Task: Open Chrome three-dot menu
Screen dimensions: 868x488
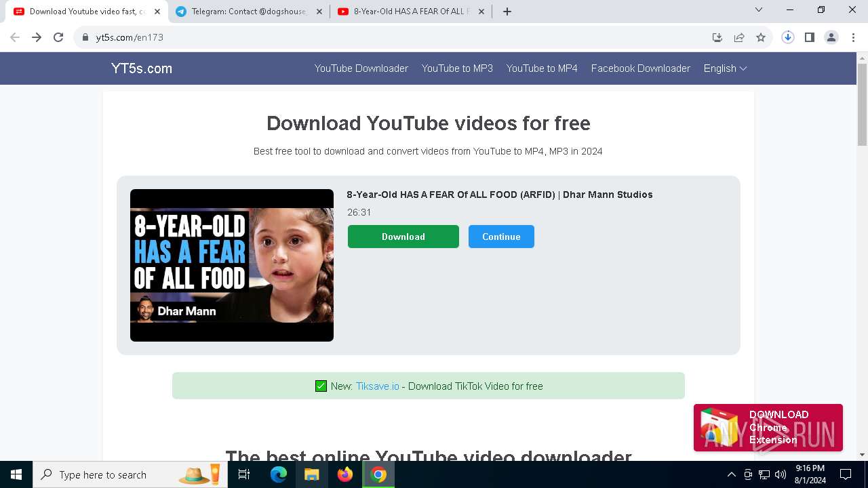Action: (852, 37)
